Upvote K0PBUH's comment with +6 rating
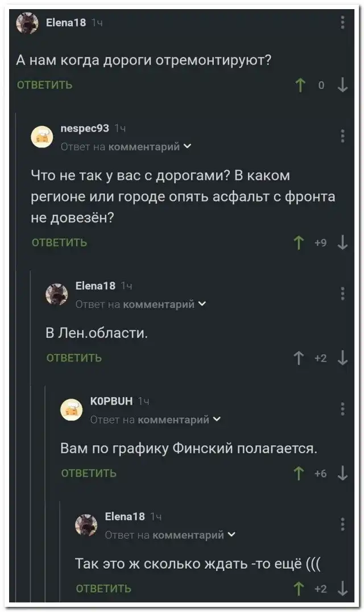This screenshot has height=612, width=364. (x=300, y=473)
